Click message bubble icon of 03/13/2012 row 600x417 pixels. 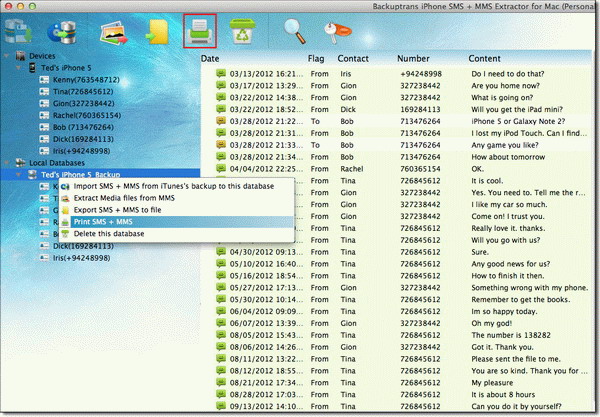click(x=221, y=73)
